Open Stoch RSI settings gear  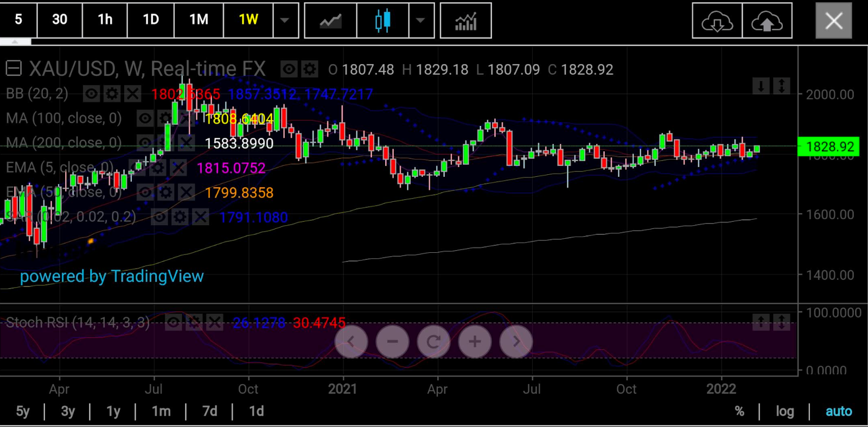click(194, 323)
